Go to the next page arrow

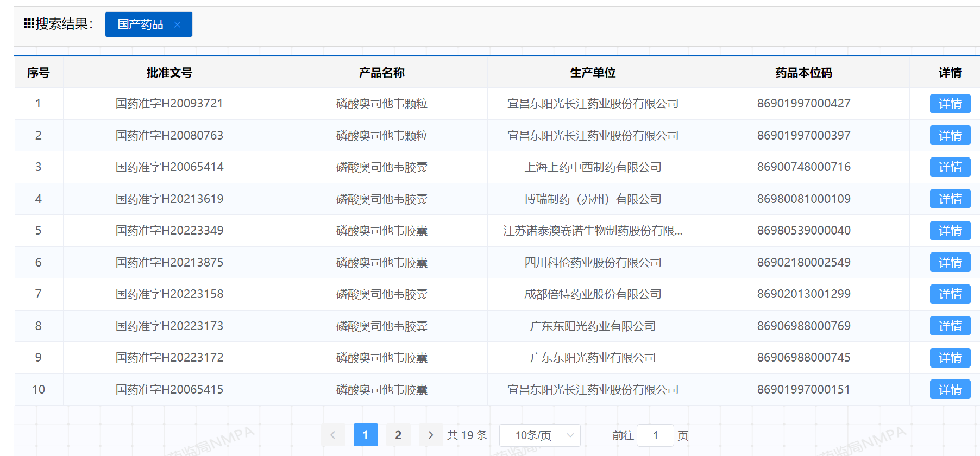[x=431, y=435]
